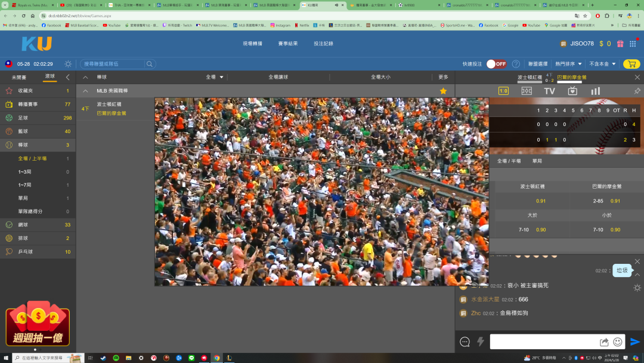Viewport: 644px width, 363px height.
Task: Collapse the 棒球 section header
Action: point(85,77)
